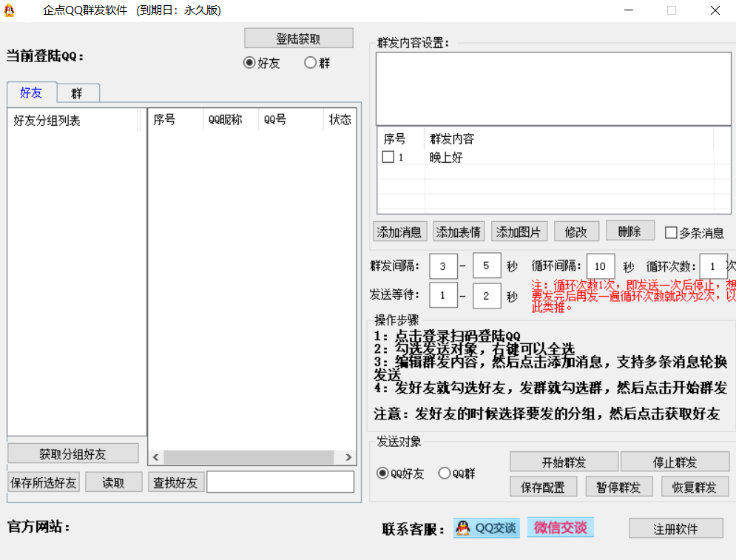Click the 查找好友 button
This screenshot has width=736, height=560.
(176, 482)
